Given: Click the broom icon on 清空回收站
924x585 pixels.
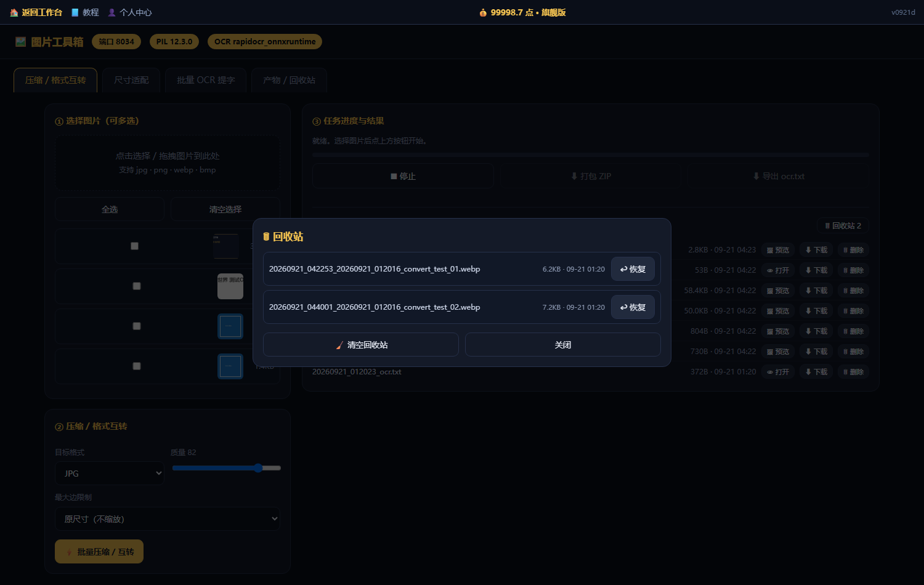Looking at the screenshot, I should click(339, 345).
